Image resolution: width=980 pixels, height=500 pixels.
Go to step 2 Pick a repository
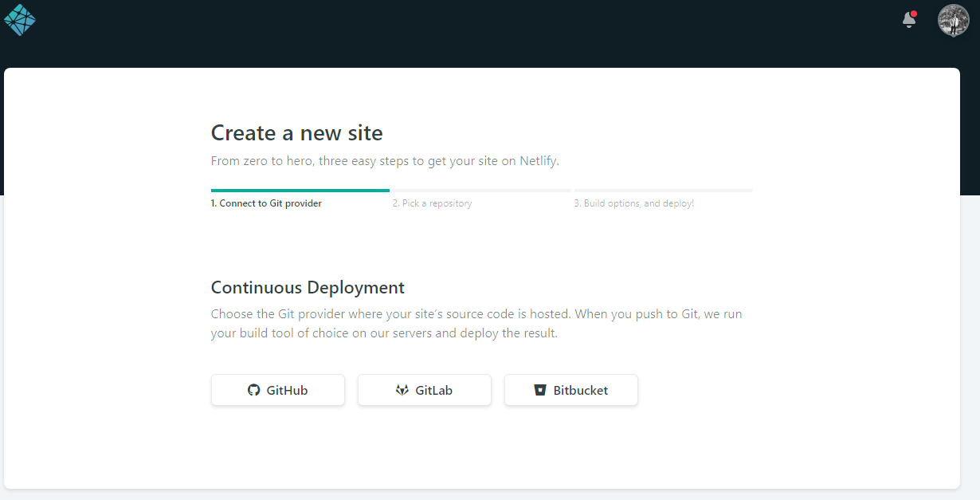432,203
